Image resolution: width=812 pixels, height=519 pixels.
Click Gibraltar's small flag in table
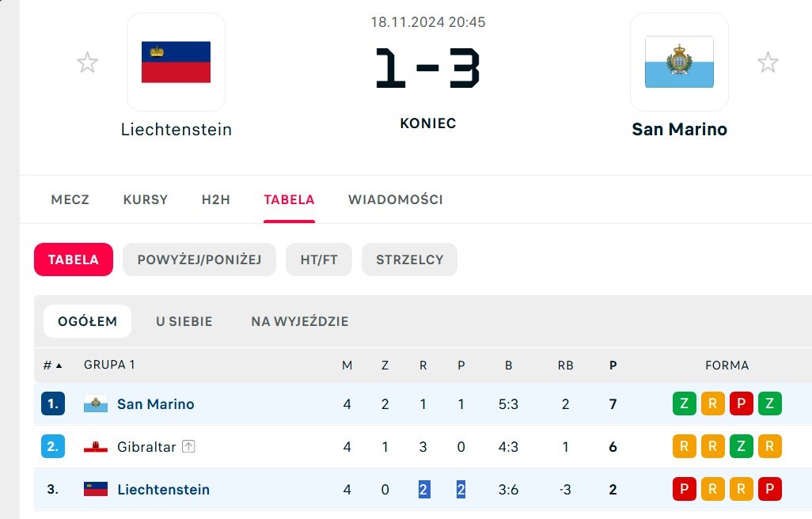(x=96, y=447)
